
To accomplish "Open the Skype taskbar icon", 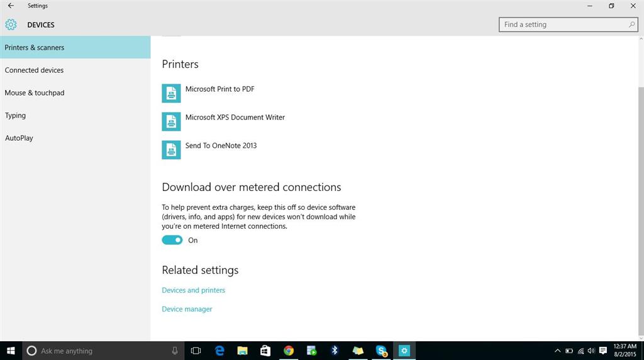I will coord(381,351).
